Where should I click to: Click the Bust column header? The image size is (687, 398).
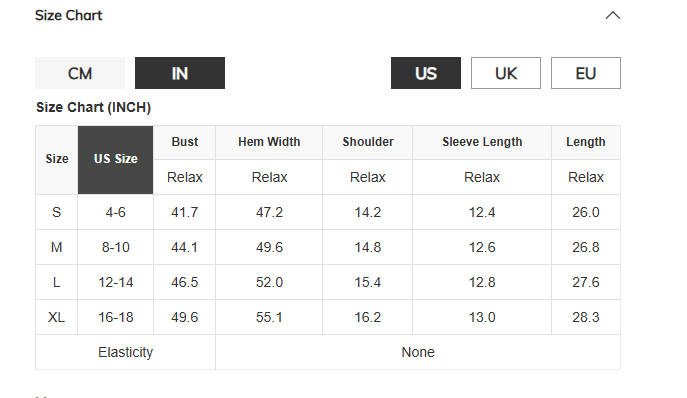[x=184, y=142]
